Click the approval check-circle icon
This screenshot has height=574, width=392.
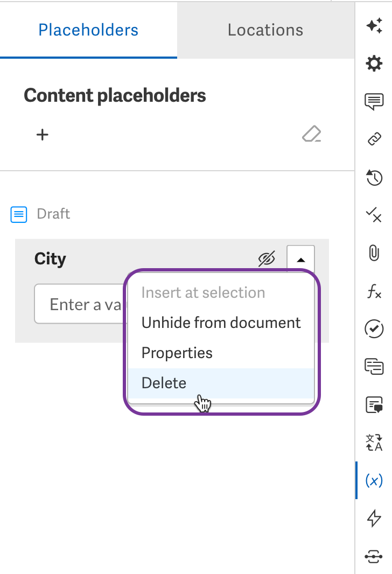pyautogui.click(x=374, y=329)
